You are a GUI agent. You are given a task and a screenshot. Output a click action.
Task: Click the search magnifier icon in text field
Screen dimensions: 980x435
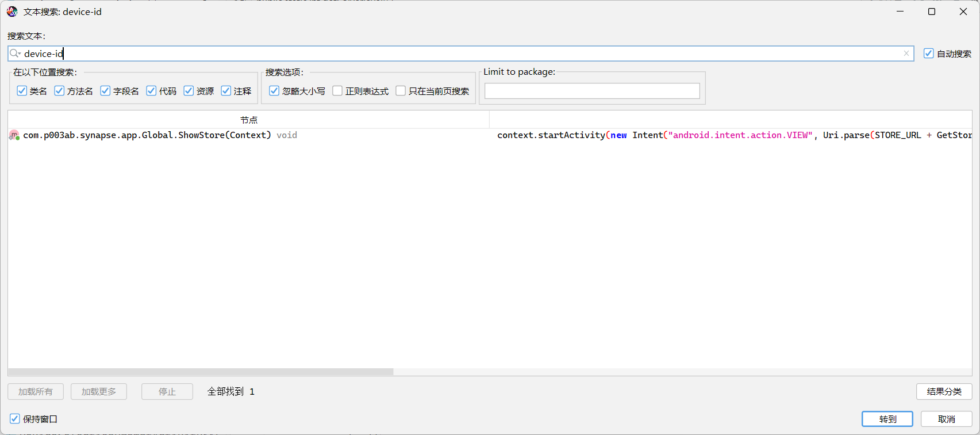coord(15,54)
